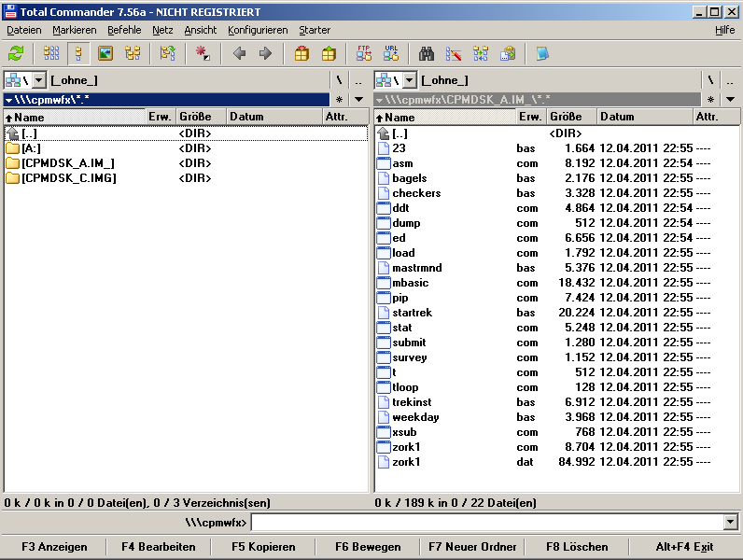
Task: Open the Starter menu
Action: pos(315,30)
